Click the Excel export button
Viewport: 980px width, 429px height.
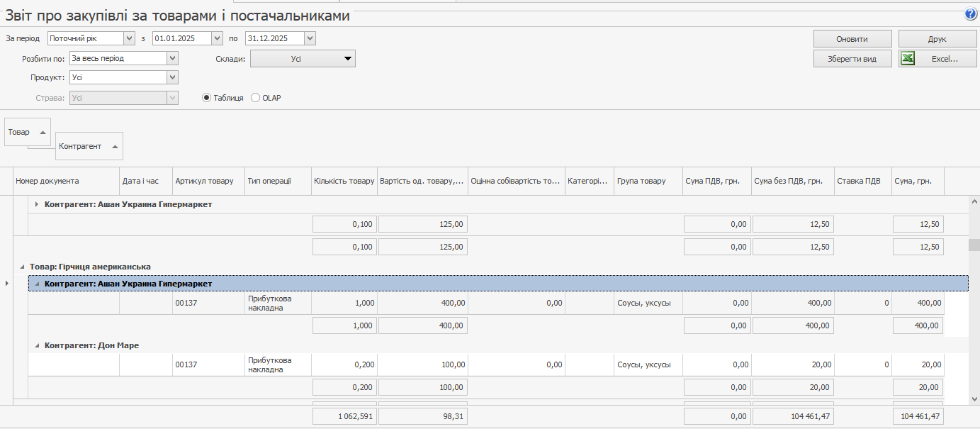937,59
